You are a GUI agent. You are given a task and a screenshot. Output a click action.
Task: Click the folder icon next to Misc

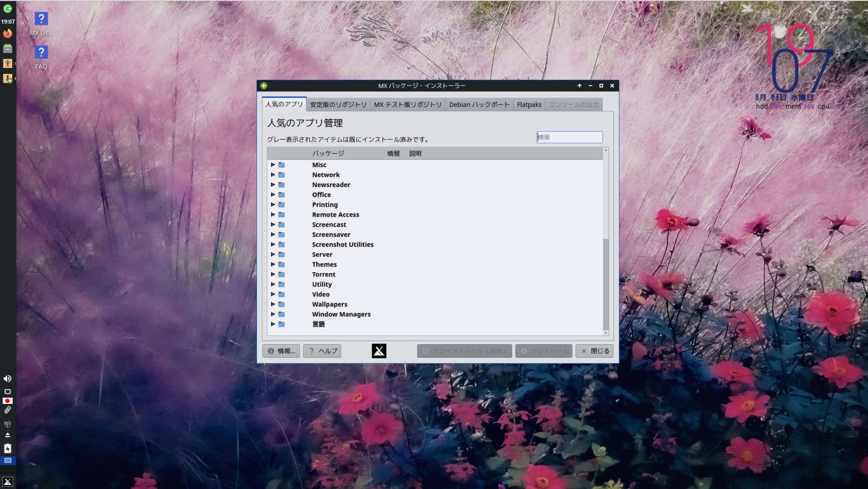281,165
